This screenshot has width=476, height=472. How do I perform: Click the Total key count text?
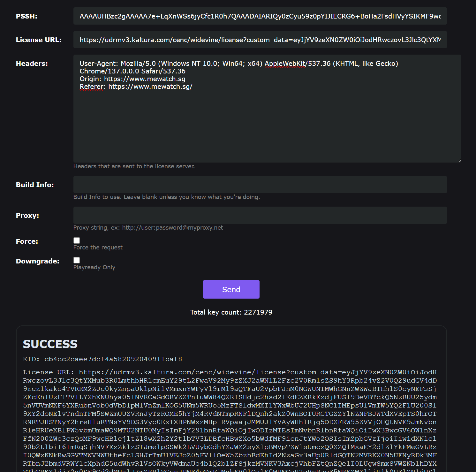(231, 312)
